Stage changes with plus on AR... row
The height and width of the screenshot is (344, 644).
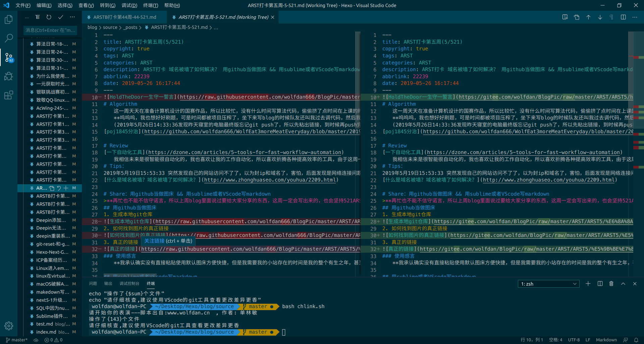click(x=66, y=188)
